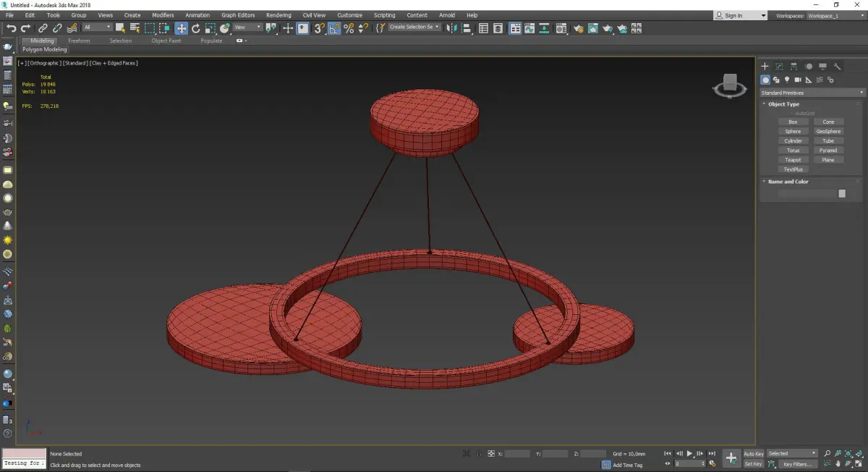Viewport: 868px width, 472px height.
Task: Activate Select and Move tool
Action: pyautogui.click(x=181, y=28)
